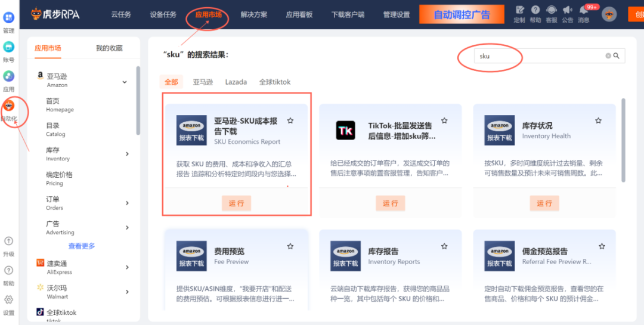644x325 pixels.
Task: Open the 管理 sidebar icon
Action: pos(8,18)
